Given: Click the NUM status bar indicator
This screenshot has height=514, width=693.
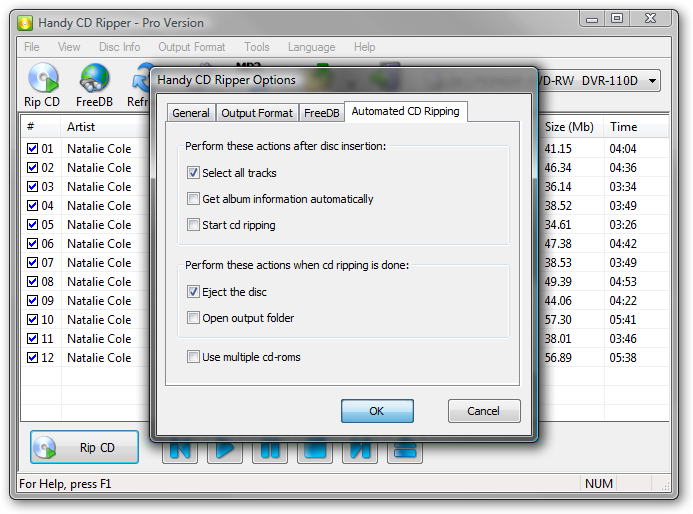Looking at the screenshot, I should click(x=599, y=484).
